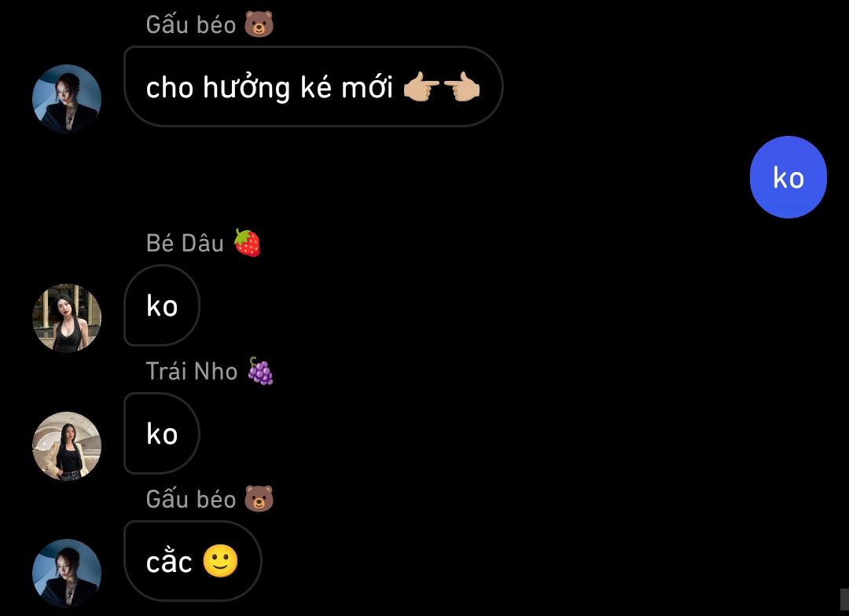The width and height of the screenshot is (849, 616).
Task: Open Gấu béo avatar beside first message
Action: (67, 98)
